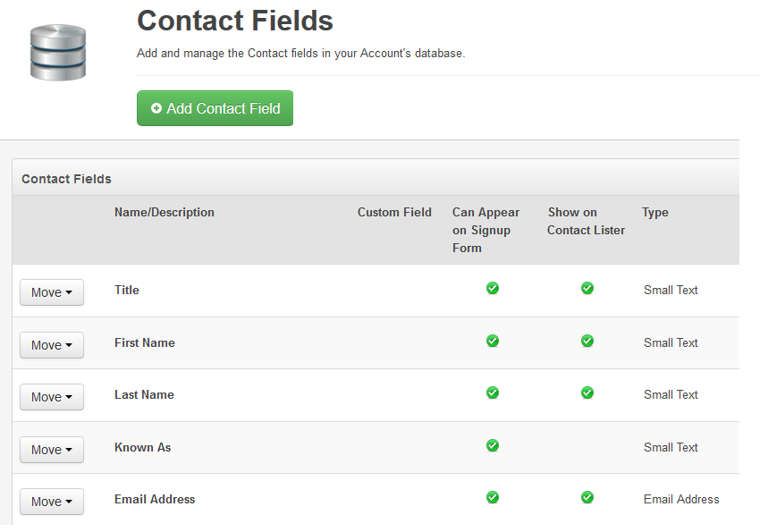The image size is (760, 532).
Task: Toggle First Name signup form checkmark
Action: click(493, 341)
